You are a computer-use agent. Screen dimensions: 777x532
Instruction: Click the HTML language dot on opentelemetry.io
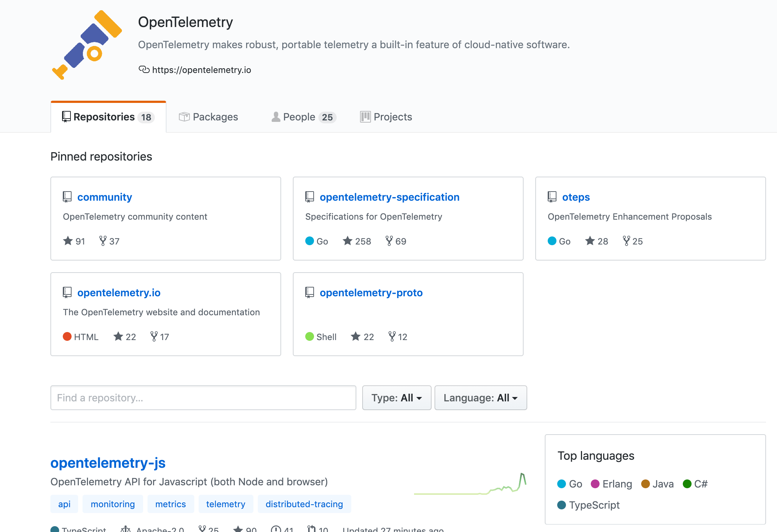click(67, 336)
